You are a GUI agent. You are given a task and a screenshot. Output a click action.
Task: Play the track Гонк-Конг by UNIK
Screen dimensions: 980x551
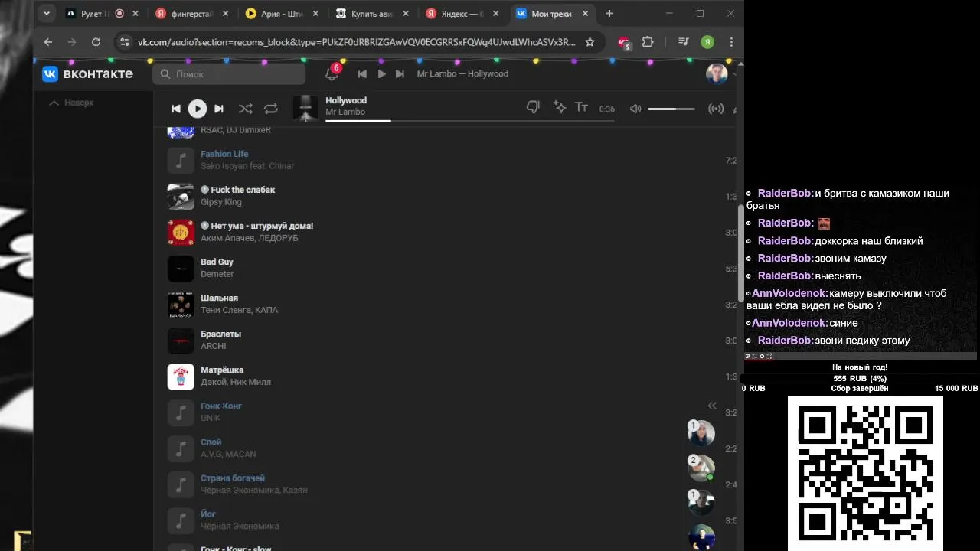coord(221,406)
